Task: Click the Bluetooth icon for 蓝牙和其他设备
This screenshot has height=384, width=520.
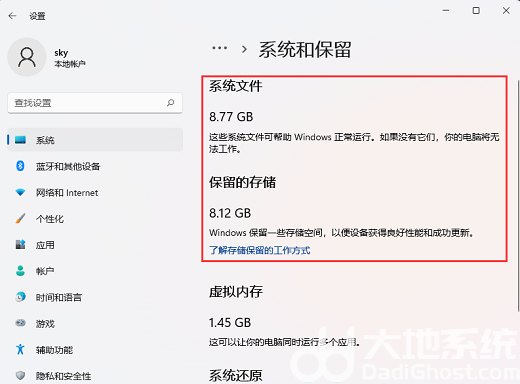Action: click(20, 166)
